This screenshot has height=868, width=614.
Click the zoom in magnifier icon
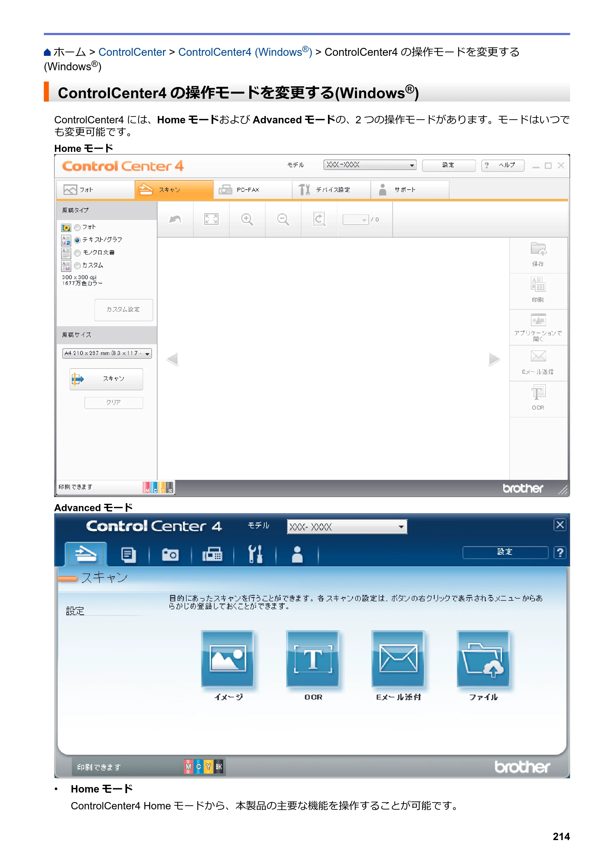247,219
